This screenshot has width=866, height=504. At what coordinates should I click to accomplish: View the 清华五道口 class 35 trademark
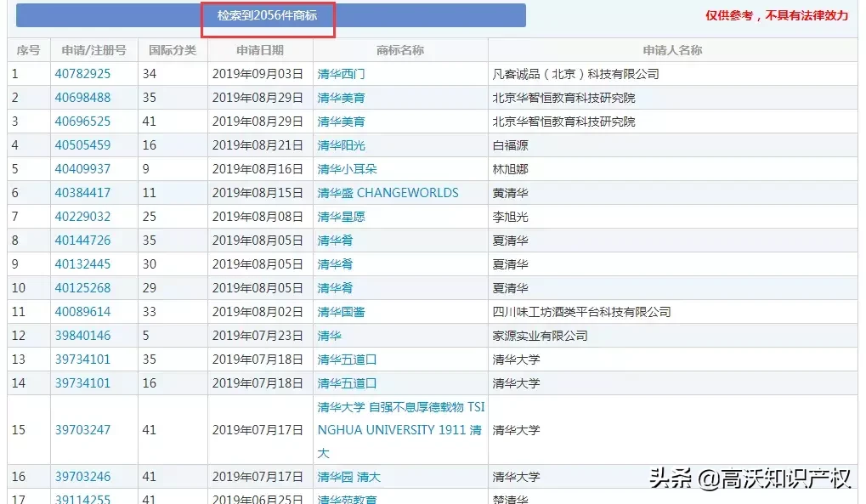343,359
